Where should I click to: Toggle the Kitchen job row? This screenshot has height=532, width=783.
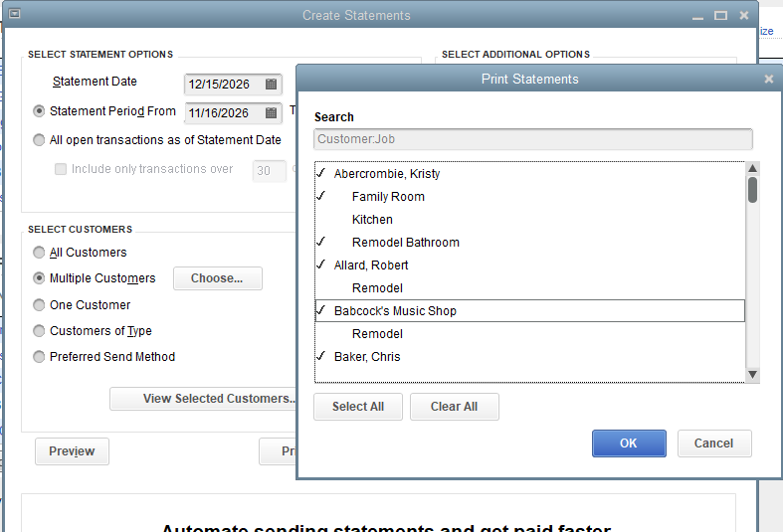(x=372, y=220)
